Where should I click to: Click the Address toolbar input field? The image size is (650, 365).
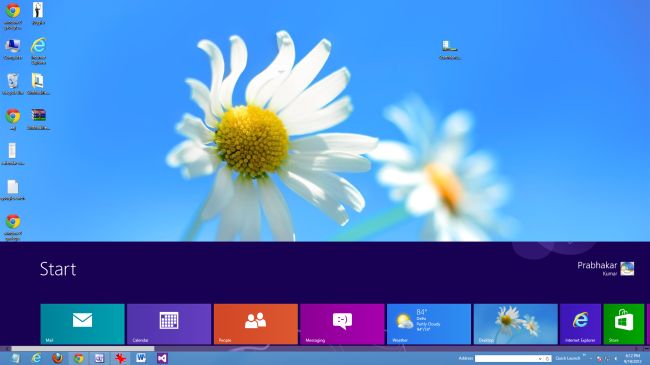506,358
